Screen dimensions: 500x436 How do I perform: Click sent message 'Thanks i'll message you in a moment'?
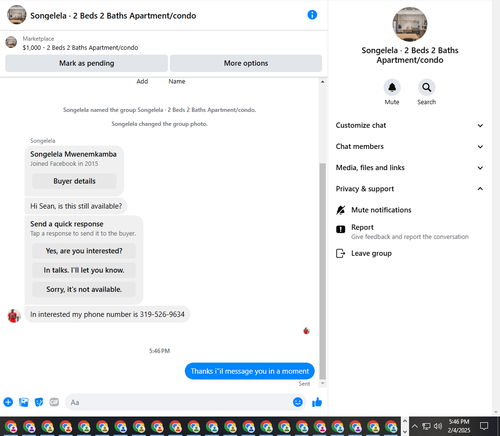point(250,371)
